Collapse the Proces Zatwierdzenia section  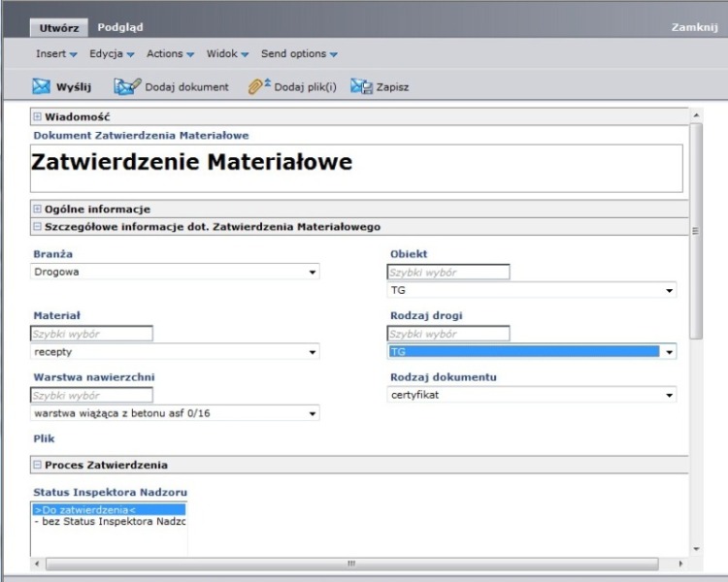[x=38, y=466]
